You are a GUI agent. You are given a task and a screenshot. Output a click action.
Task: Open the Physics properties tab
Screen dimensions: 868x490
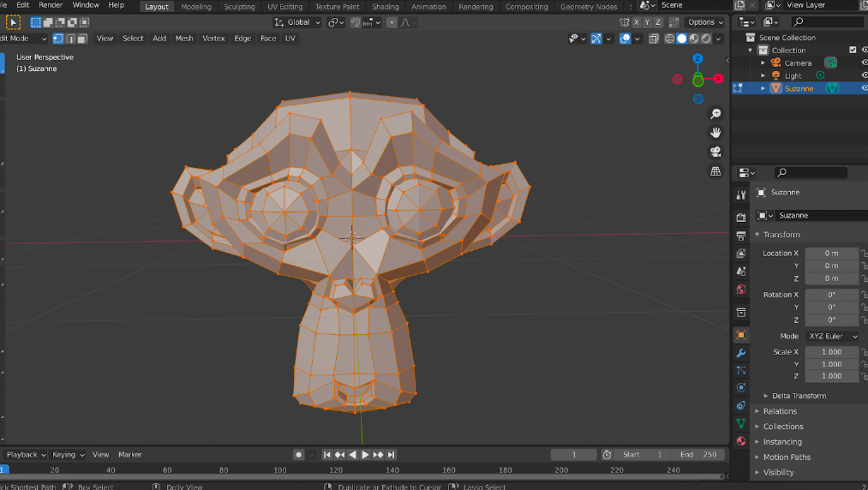coord(741,387)
